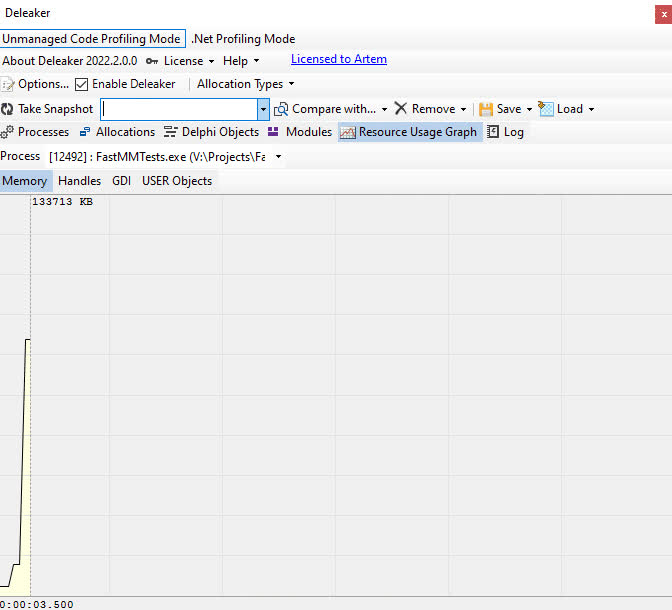The width and height of the screenshot is (672, 610).
Task: Show the Delphi Objects view
Action: point(220,132)
